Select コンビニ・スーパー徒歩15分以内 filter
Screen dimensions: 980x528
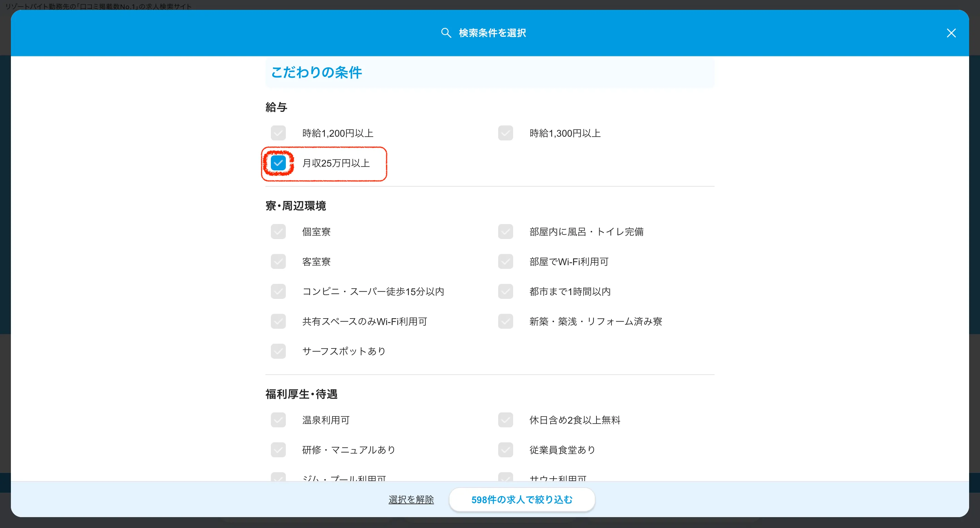[x=278, y=291]
